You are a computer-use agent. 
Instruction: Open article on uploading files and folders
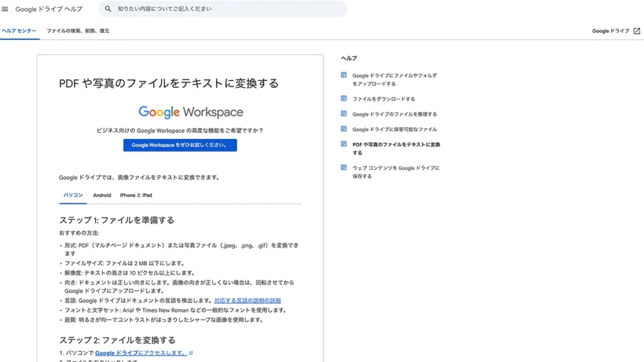tap(395, 80)
